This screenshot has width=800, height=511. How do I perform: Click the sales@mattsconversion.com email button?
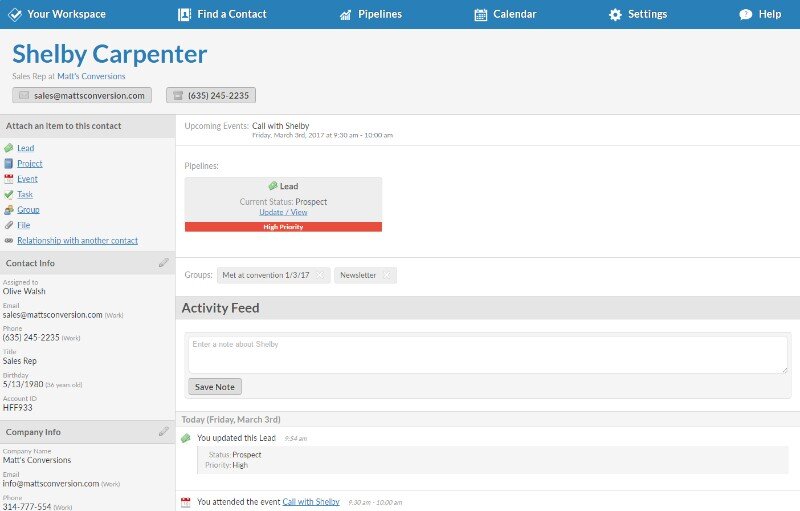click(81, 95)
